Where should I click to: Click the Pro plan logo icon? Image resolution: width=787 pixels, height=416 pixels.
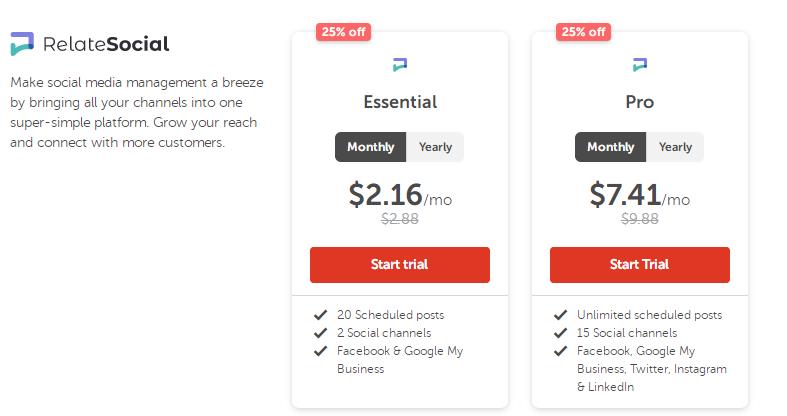coord(640,65)
